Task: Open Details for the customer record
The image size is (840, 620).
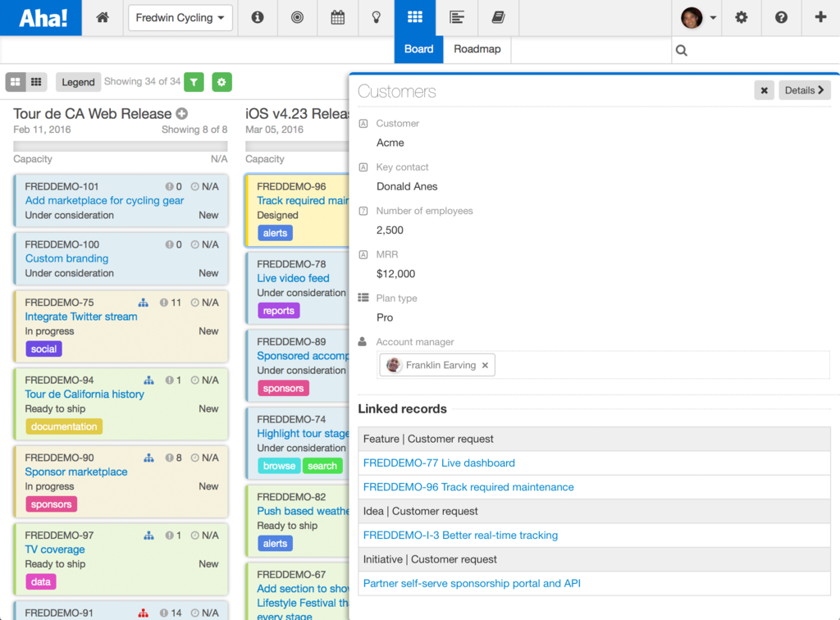Action: tap(805, 90)
